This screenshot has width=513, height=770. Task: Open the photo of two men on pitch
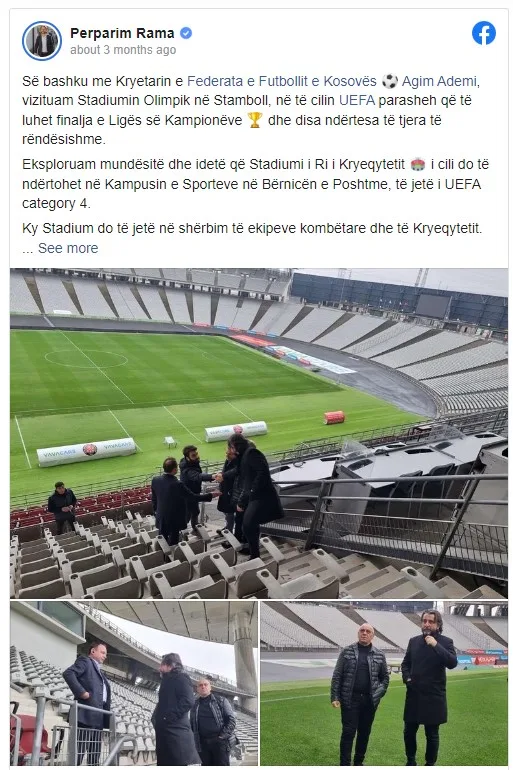pyautogui.click(x=384, y=683)
